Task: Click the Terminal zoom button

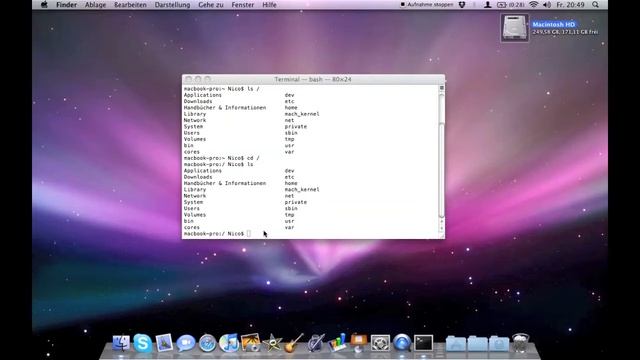Action: (x=207, y=79)
